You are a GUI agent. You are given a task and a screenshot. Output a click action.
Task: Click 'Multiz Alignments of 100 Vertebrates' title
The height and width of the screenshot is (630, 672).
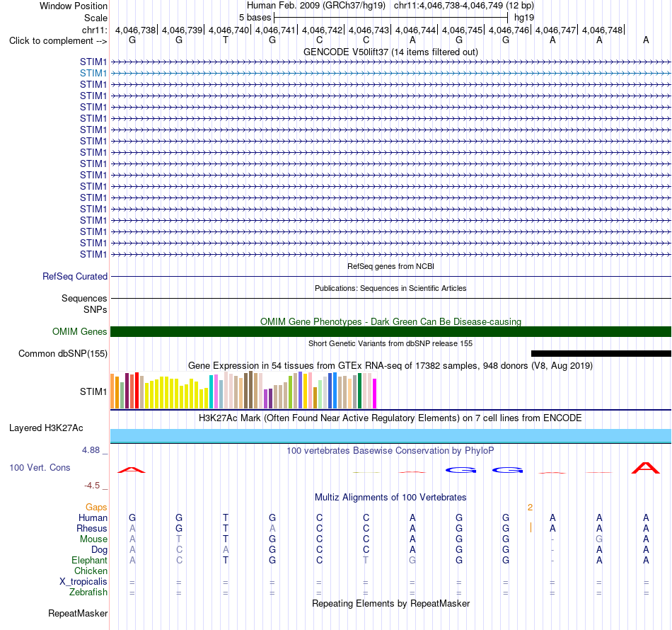[x=390, y=498]
